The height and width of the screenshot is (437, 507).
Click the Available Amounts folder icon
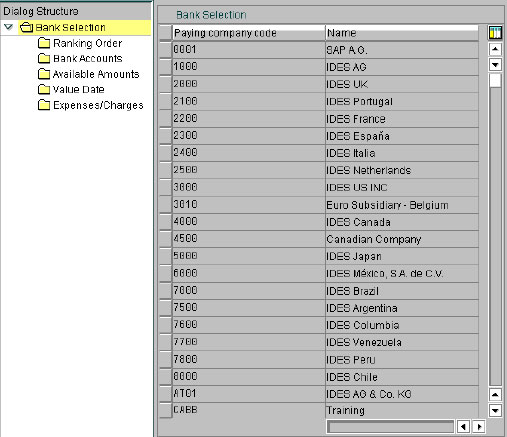point(44,74)
